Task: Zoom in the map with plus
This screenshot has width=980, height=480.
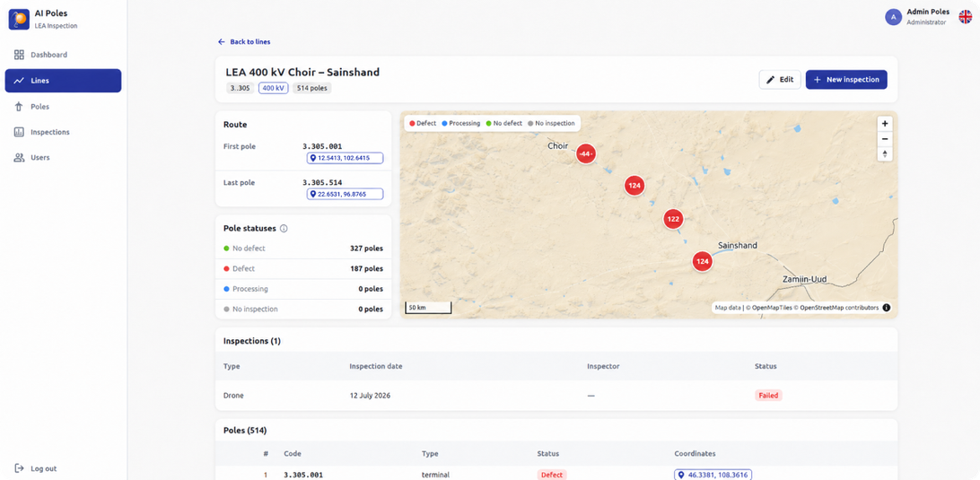Action: click(x=884, y=124)
